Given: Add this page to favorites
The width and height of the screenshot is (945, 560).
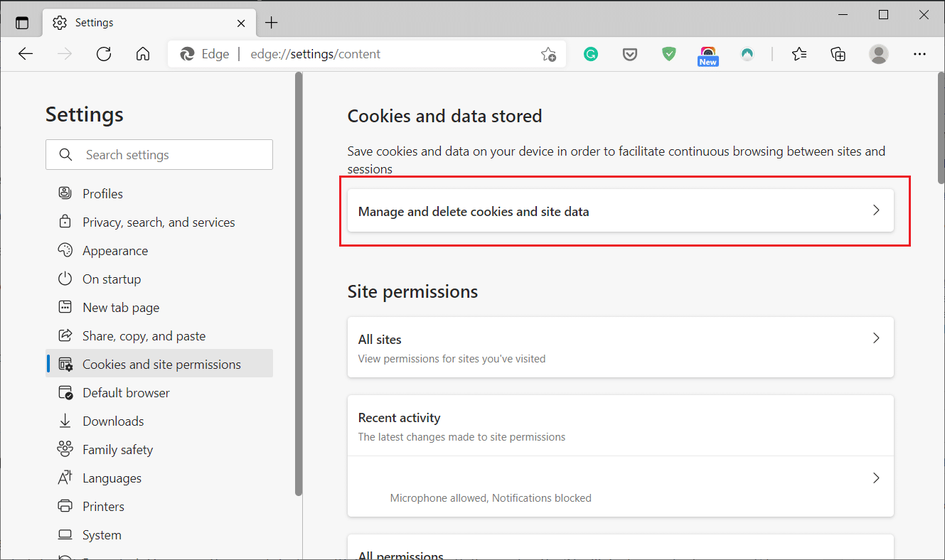Looking at the screenshot, I should coord(548,53).
